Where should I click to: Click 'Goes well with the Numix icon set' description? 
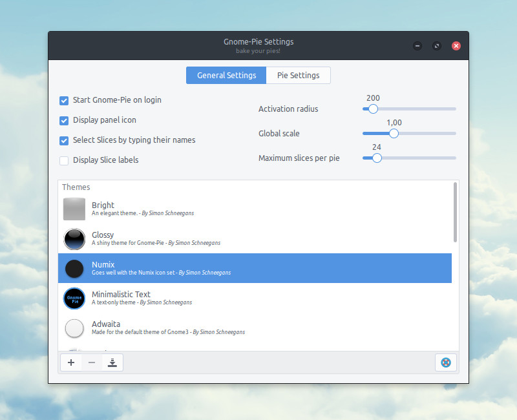click(x=133, y=273)
